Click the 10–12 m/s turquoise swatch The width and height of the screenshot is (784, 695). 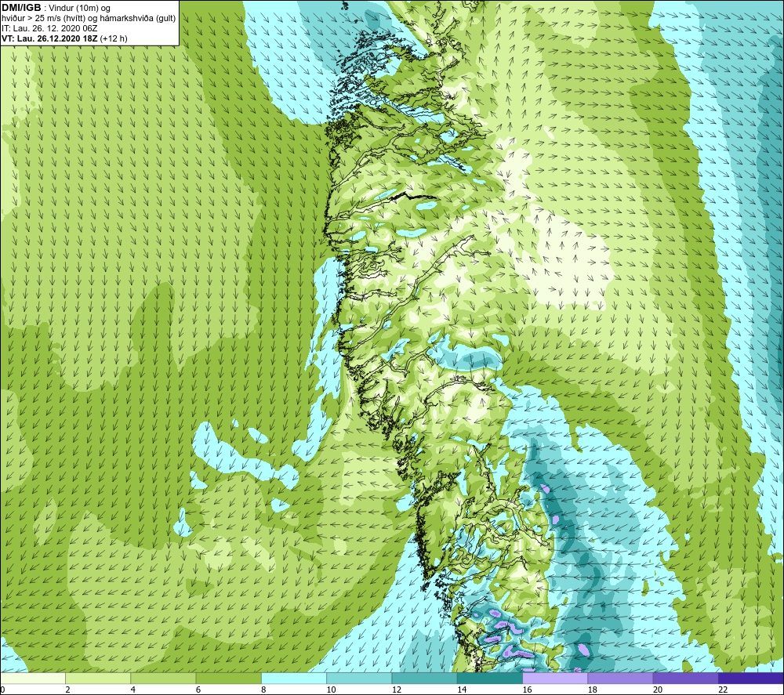pos(359,678)
